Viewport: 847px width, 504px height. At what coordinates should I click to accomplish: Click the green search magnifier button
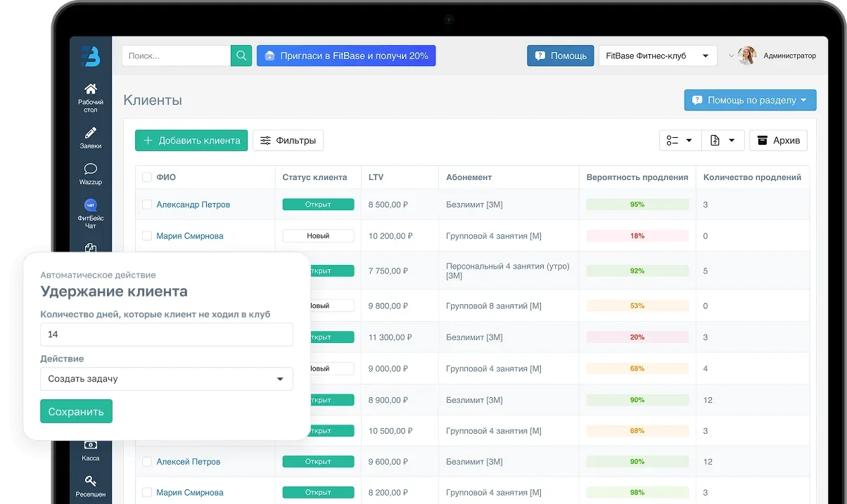point(241,56)
